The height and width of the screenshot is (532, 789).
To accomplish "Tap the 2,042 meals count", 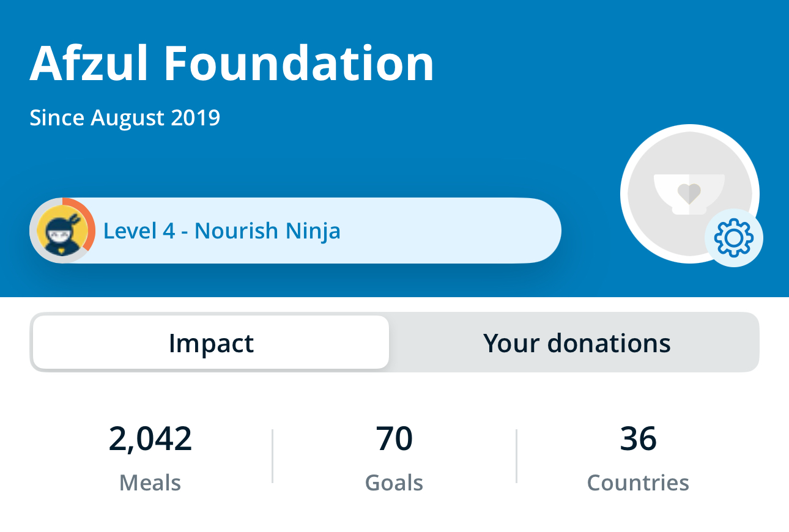I will 150,438.
